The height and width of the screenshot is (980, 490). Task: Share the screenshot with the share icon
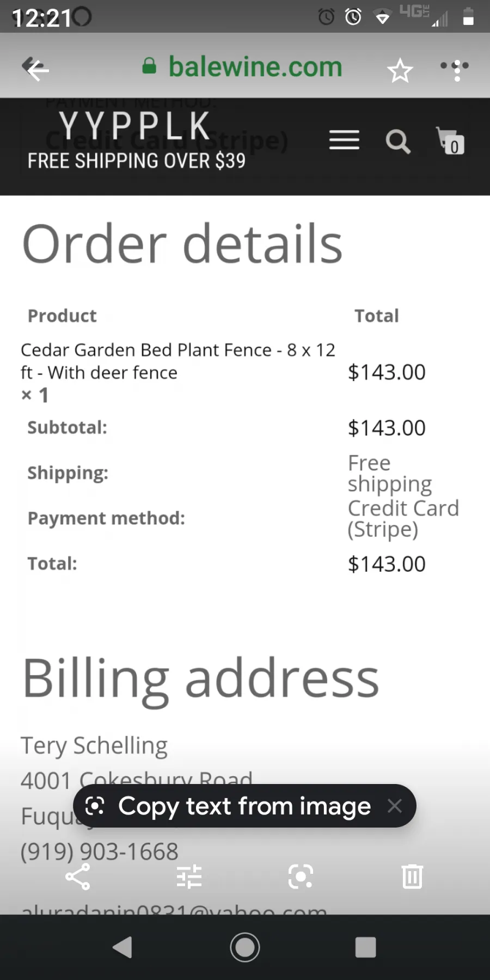tap(78, 877)
